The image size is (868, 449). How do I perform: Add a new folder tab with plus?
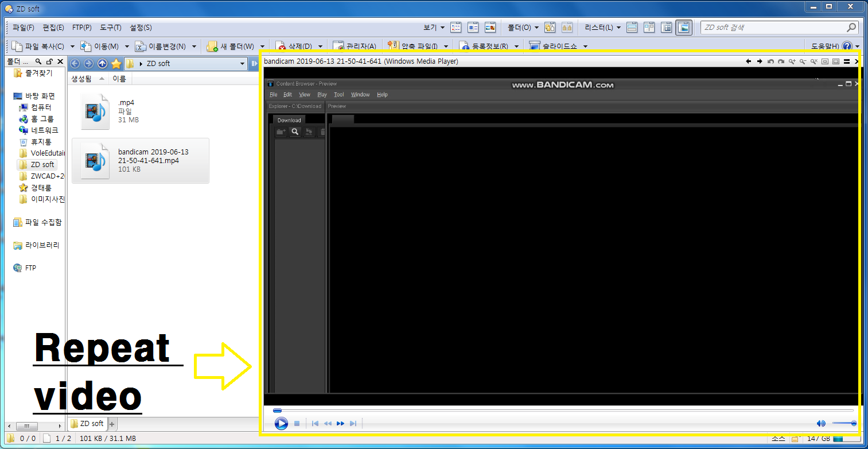pyautogui.click(x=112, y=424)
